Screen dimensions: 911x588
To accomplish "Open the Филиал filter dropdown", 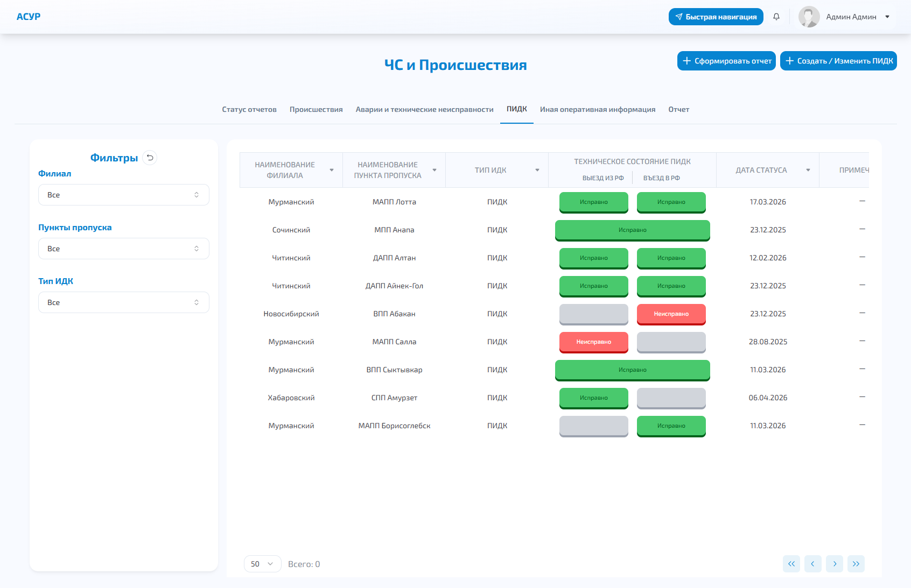I will 123,195.
